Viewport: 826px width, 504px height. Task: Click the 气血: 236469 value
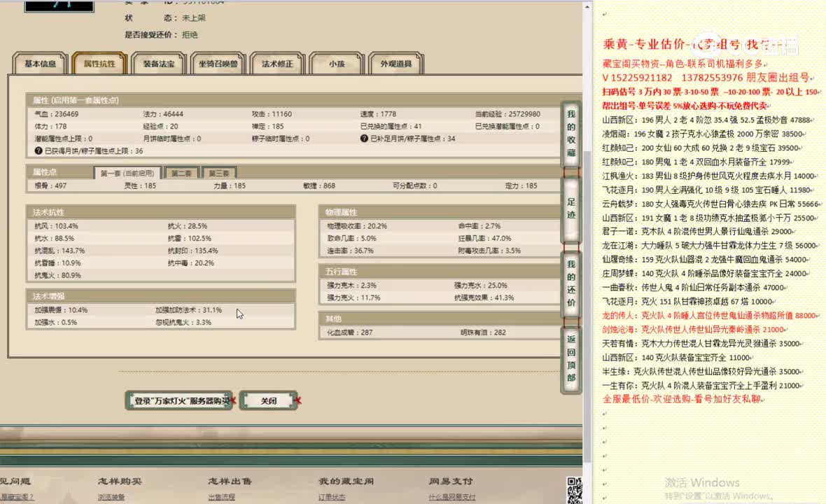click(57, 114)
